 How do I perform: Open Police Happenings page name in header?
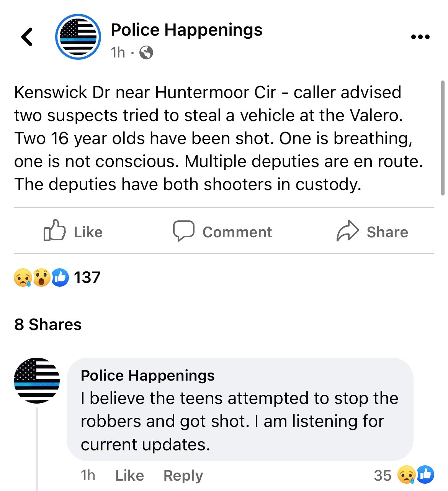[x=186, y=30]
